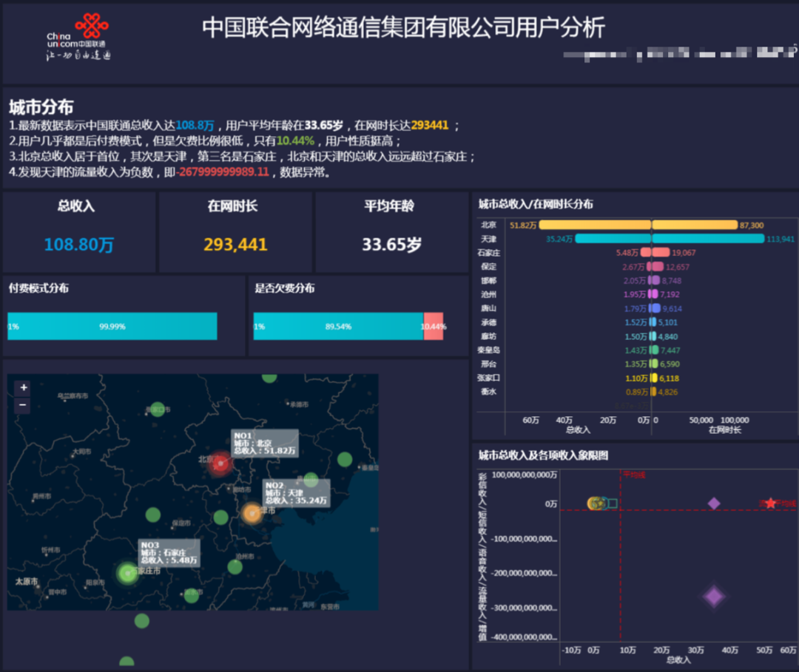Select the lower glowing purple diamond point
799x672 pixels.
[x=713, y=596]
